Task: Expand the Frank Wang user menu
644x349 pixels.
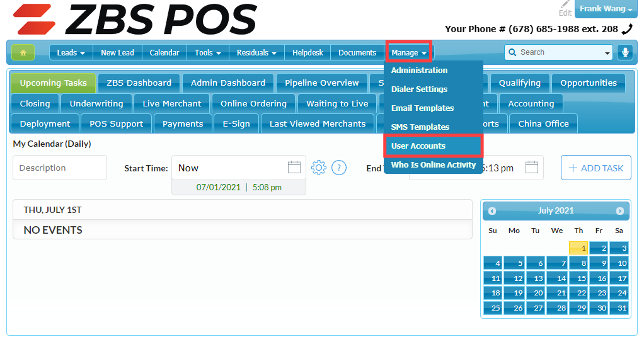Action: [x=606, y=9]
